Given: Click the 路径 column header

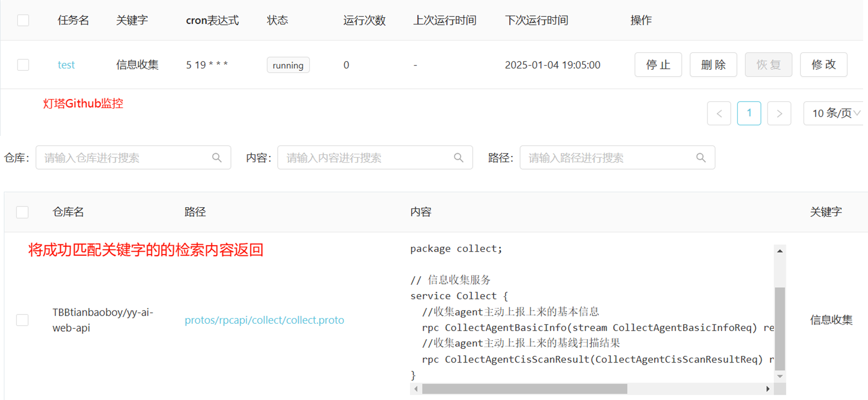Looking at the screenshot, I should [195, 212].
